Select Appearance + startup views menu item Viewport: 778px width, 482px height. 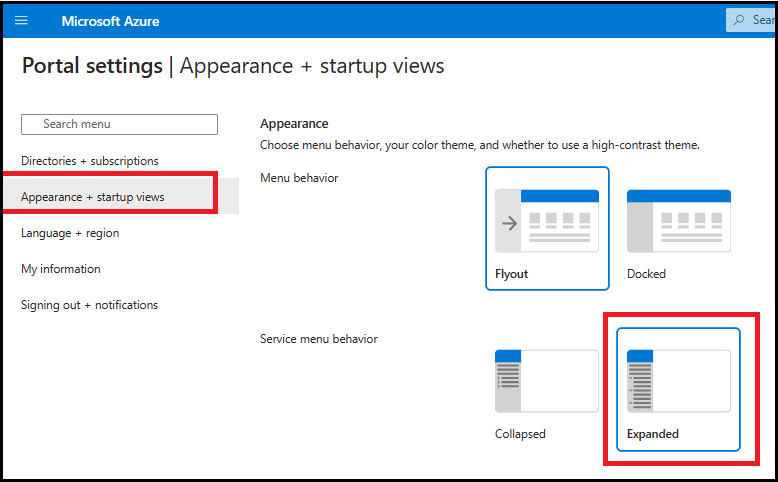tap(121, 197)
